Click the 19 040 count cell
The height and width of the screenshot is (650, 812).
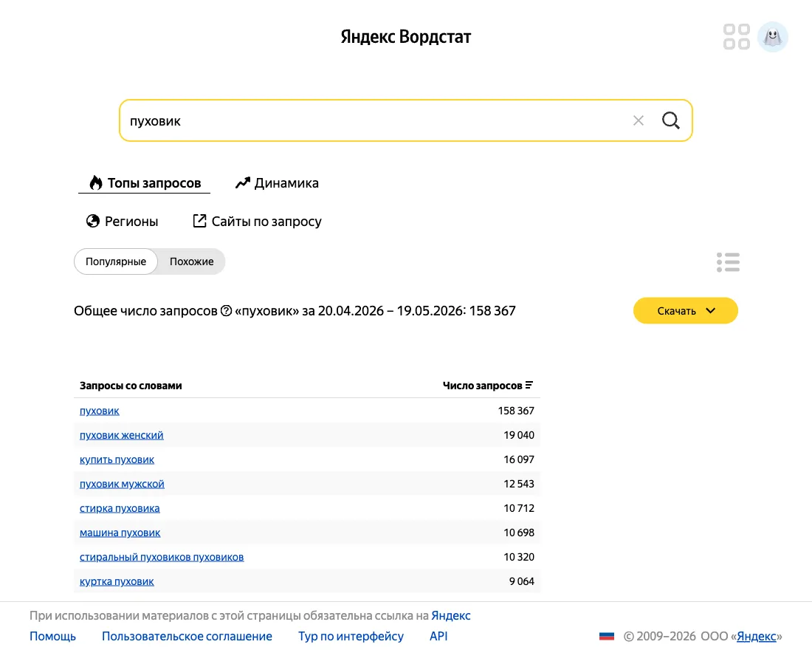[x=519, y=435]
